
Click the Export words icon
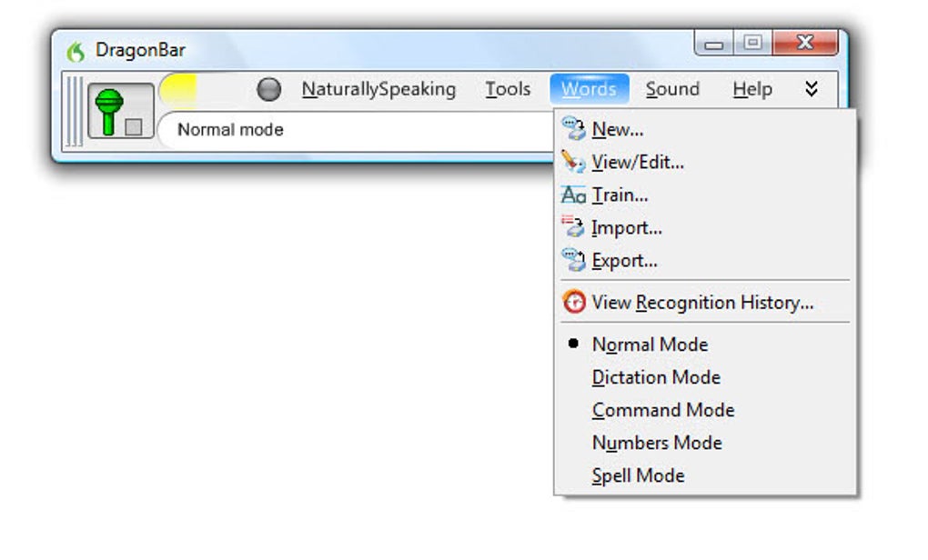click(x=573, y=260)
